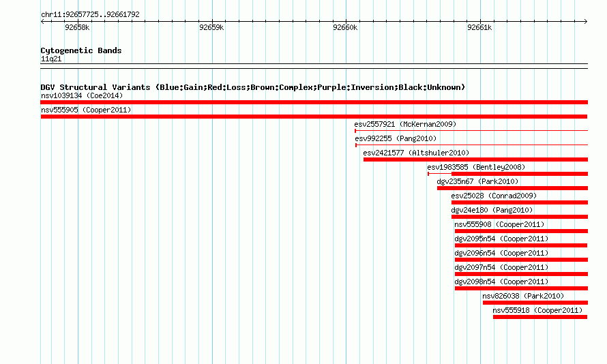607x364 pixels.
Task: Select the red bar under dgv2096n54
Action: click(522, 260)
